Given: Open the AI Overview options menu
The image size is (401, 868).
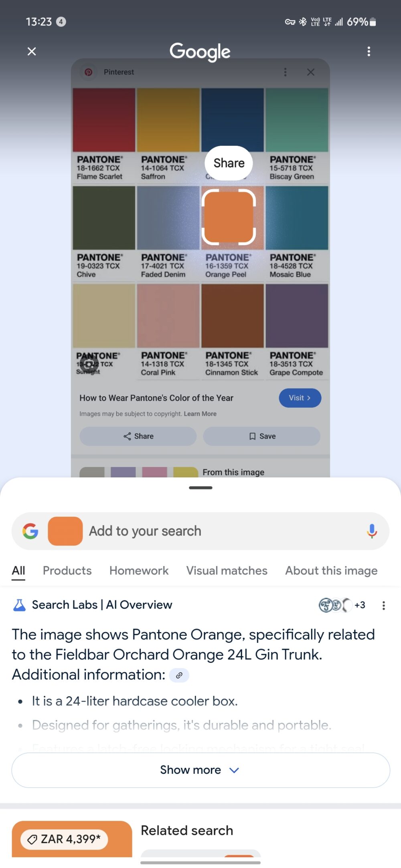Looking at the screenshot, I should [384, 605].
